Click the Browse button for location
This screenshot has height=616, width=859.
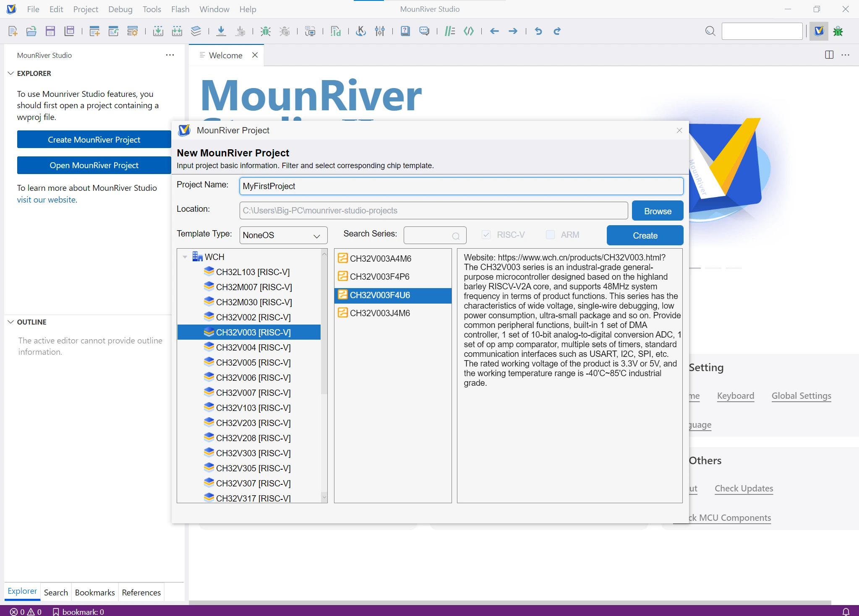(x=658, y=211)
